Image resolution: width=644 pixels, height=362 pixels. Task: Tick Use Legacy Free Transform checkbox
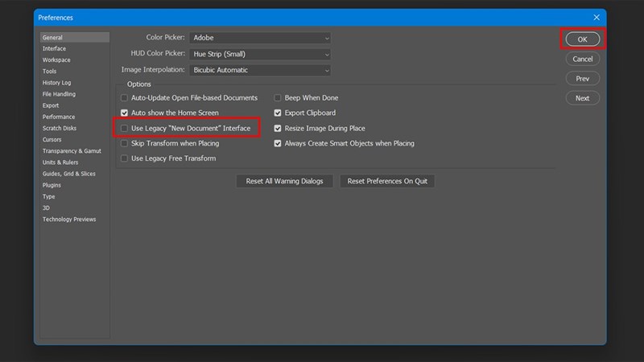click(124, 159)
